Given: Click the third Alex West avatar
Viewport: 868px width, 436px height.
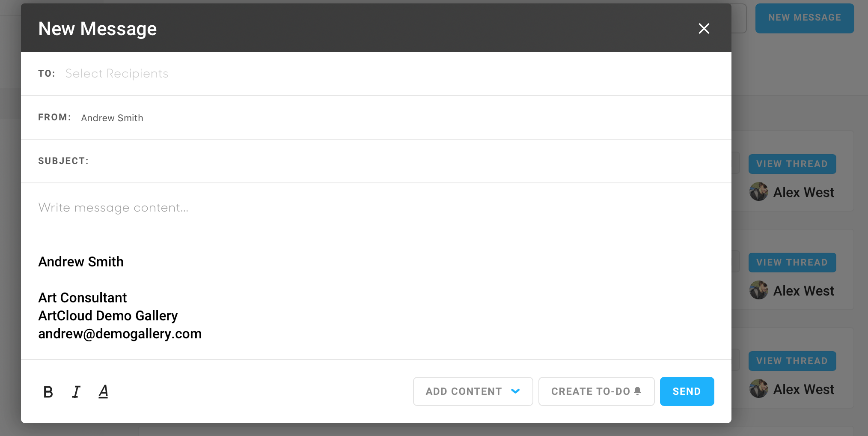Looking at the screenshot, I should pos(759,389).
